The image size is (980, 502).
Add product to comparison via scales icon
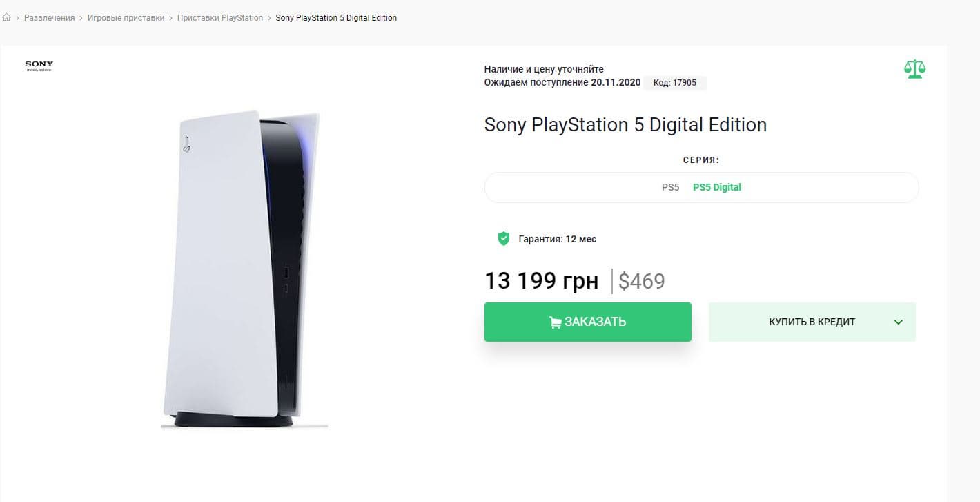(x=914, y=69)
